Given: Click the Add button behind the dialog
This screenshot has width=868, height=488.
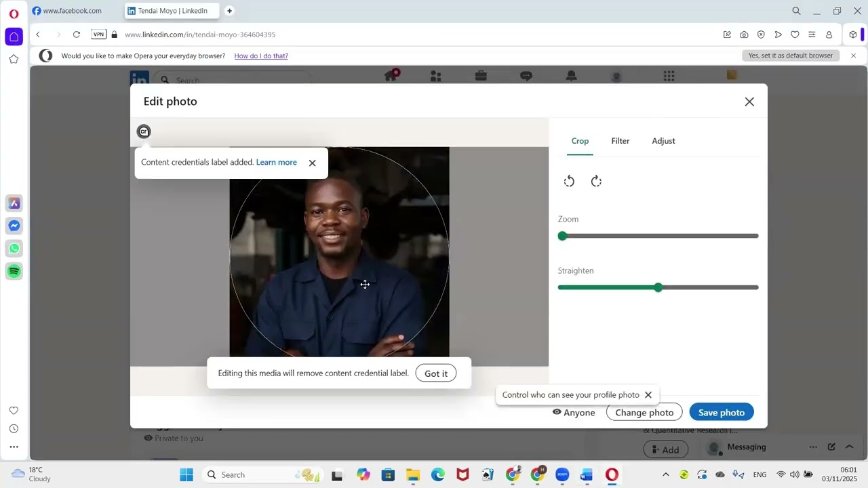Looking at the screenshot, I should tap(665, 449).
